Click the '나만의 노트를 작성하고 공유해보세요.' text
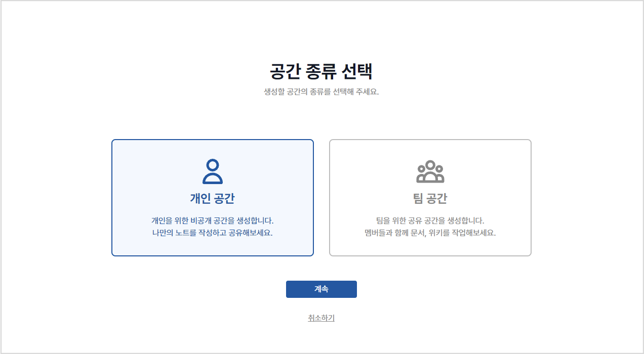This screenshot has height=354, width=644. pyautogui.click(x=213, y=233)
